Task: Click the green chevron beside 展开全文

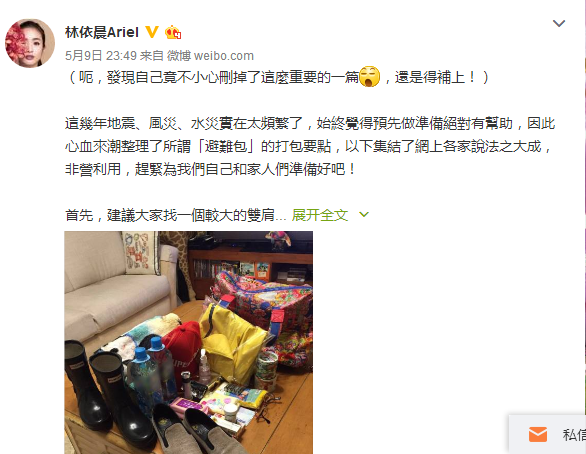Action: (364, 214)
